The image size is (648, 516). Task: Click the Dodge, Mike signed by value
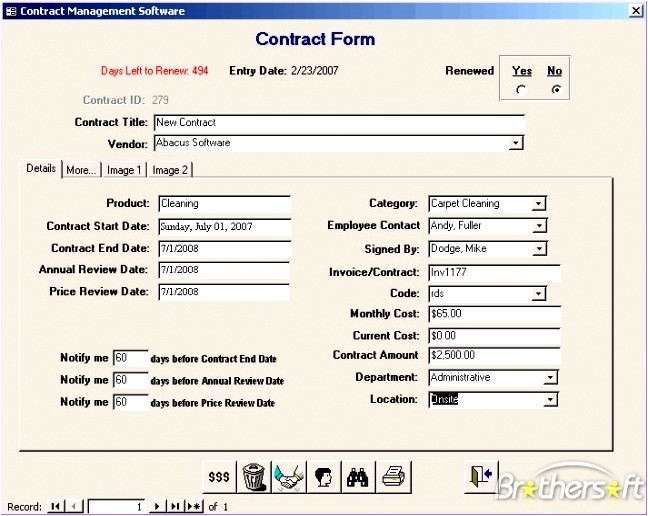pyautogui.click(x=458, y=249)
